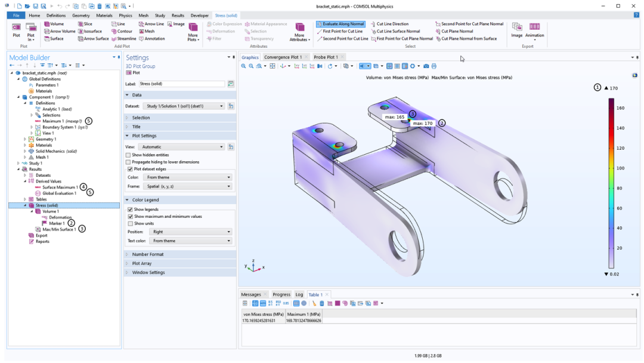Open the Dataset dropdown
The width and height of the screenshot is (644, 363).
coord(184,106)
